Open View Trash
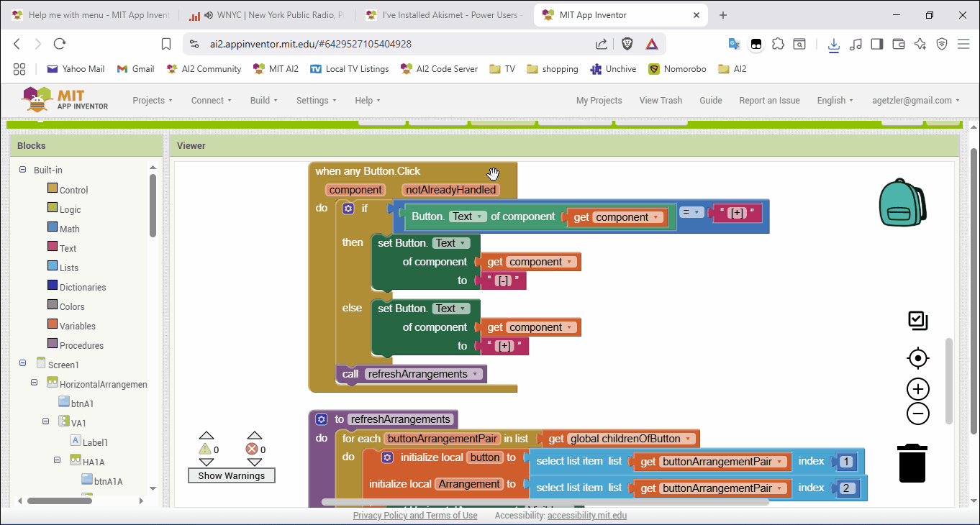The width and height of the screenshot is (980, 525). pyautogui.click(x=661, y=100)
